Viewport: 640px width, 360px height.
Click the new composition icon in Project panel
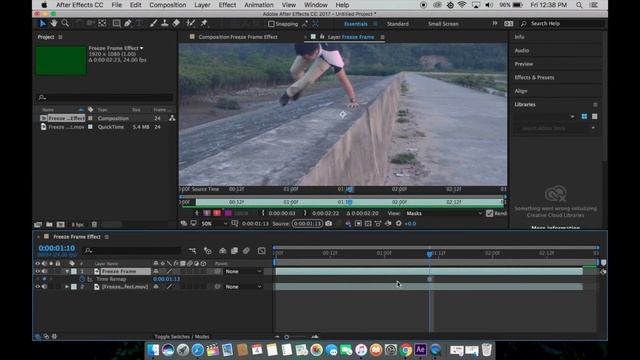60,224
